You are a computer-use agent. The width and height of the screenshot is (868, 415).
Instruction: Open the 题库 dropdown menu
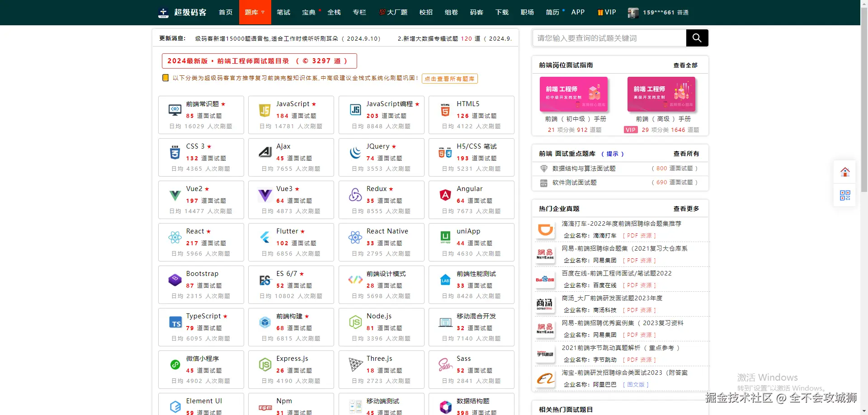pyautogui.click(x=255, y=12)
